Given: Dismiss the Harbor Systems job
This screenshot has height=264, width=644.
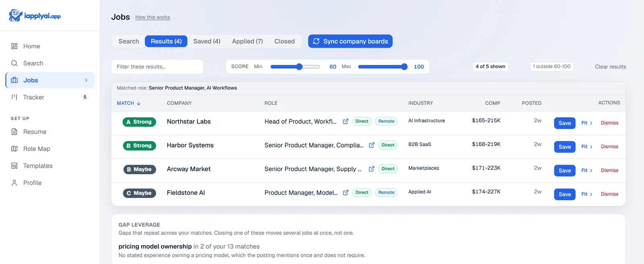Looking at the screenshot, I should point(609,147).
